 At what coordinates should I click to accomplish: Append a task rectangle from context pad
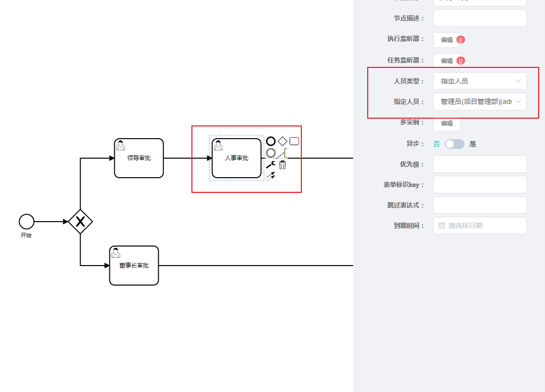pos(294,141)
